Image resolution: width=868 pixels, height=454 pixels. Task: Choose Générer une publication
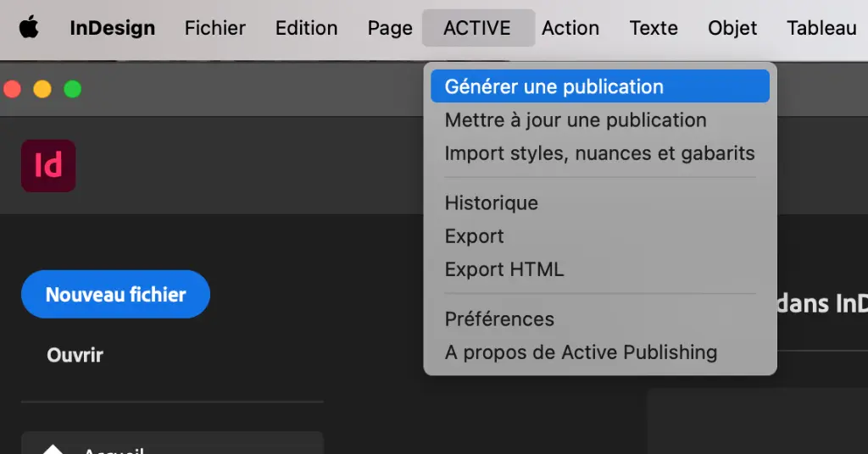click(600, 86)
